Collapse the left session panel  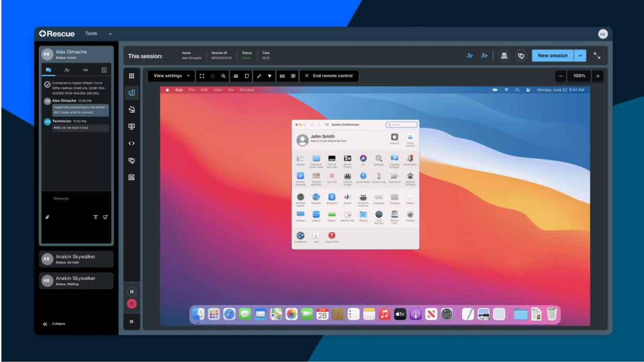pyautogui.click(x=52, y=324)
